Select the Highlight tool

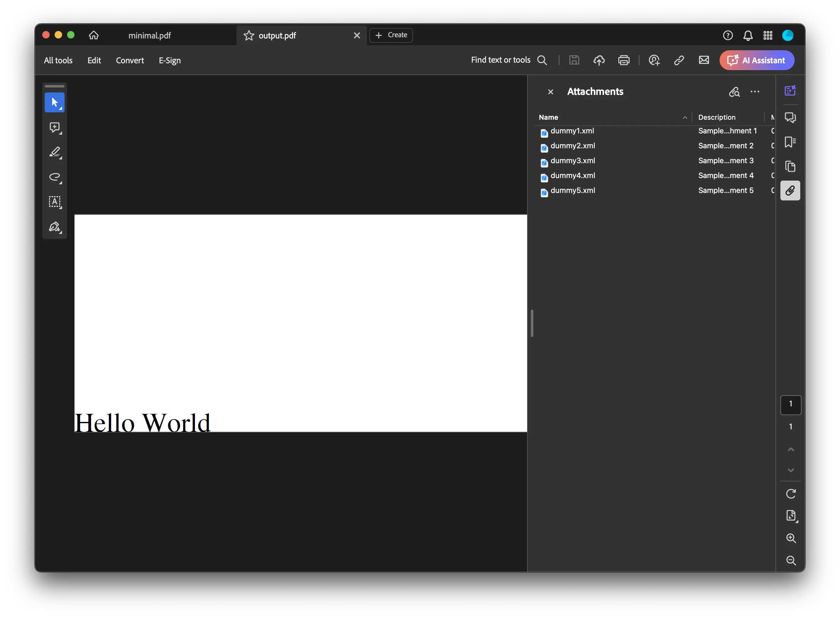[55, 152]
